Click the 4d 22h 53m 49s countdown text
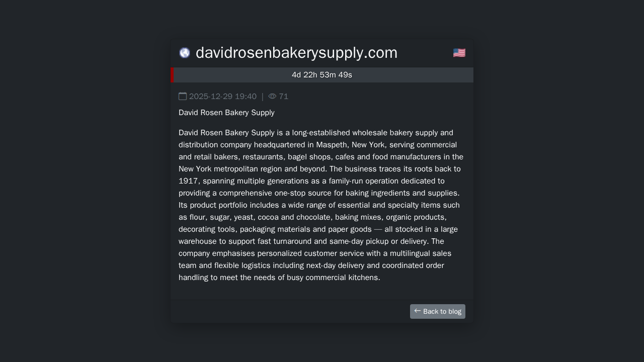This screenshot has height=362, width=644. [x=322, y=75]
